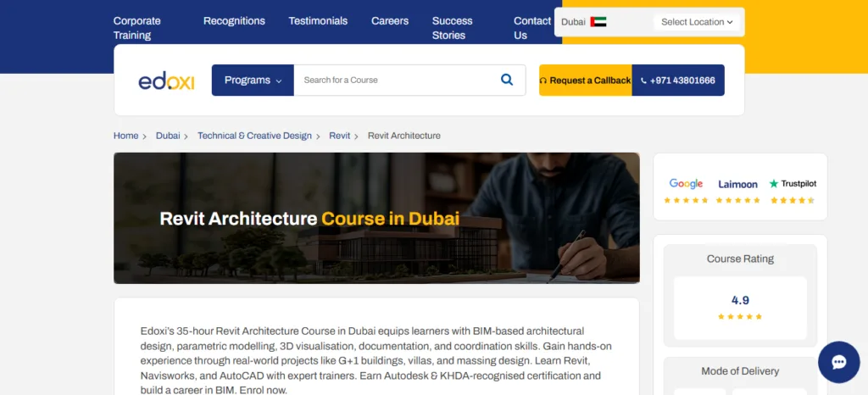Click the stars under Laimoon

[x=738, y=200]
